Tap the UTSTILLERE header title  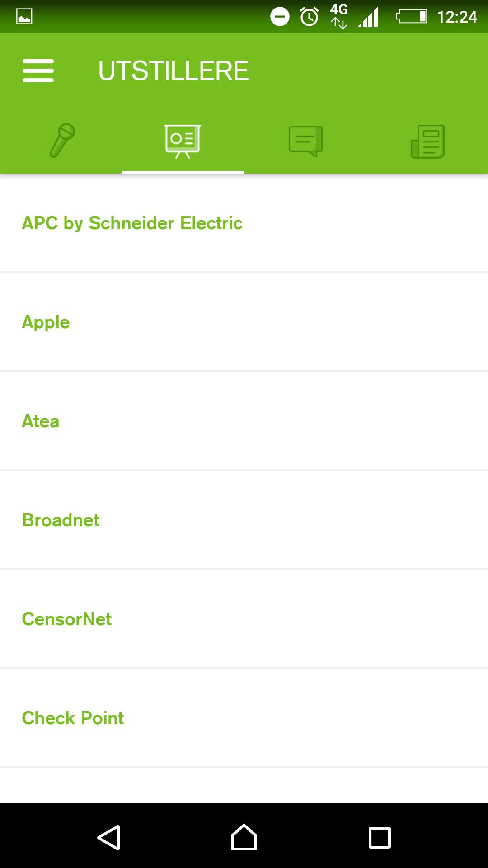[174, 71]
